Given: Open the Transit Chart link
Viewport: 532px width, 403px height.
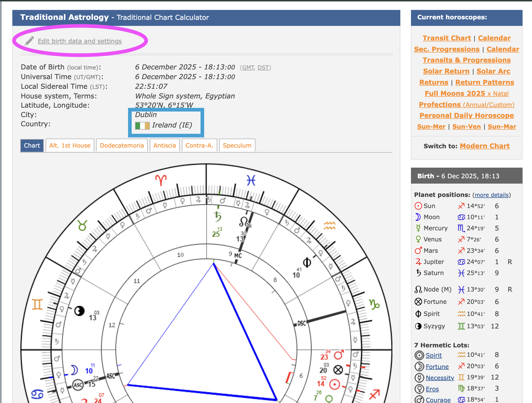Looking at the screenshot, I should coord(447,38).
